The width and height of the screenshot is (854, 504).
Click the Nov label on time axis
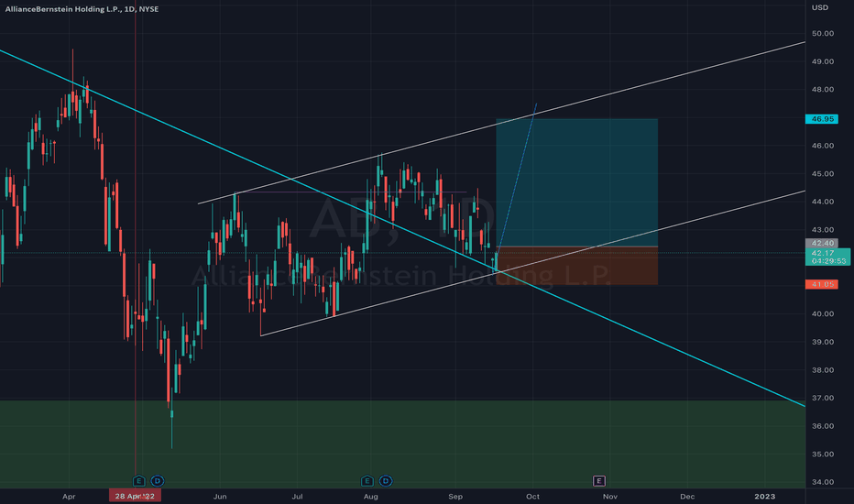point(610,497)
